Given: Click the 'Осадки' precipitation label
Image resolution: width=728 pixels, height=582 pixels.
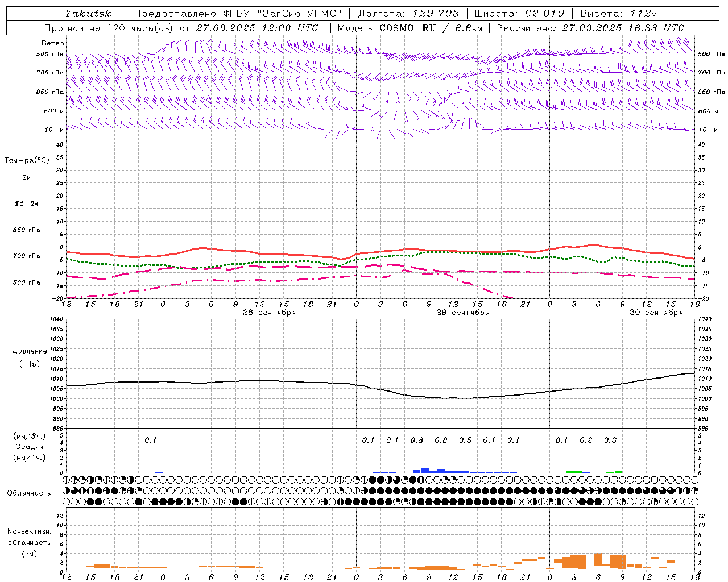Looking at the screenshot, I should pos(29,447).
